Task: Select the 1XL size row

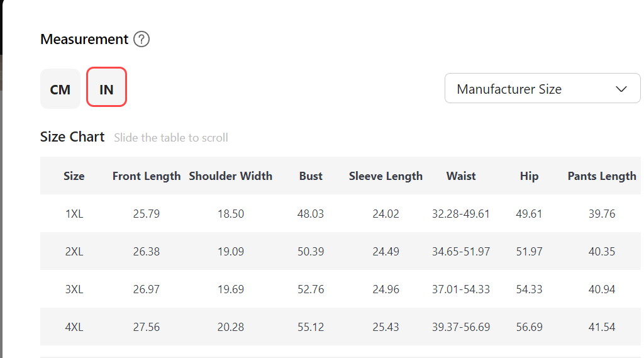Action: 340,213
